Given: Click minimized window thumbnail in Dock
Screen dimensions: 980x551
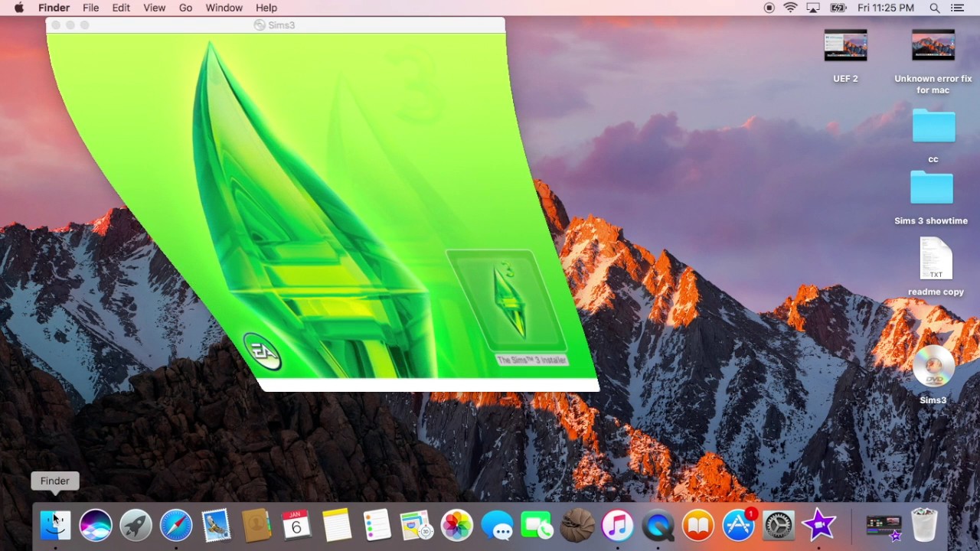Looking at the screenshot, I should tap(884, 526).
